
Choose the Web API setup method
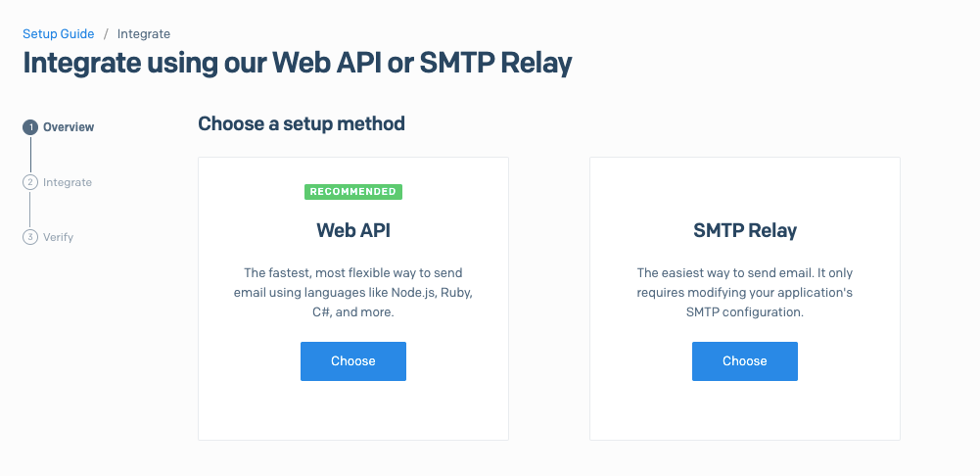(x=353, y=360)
